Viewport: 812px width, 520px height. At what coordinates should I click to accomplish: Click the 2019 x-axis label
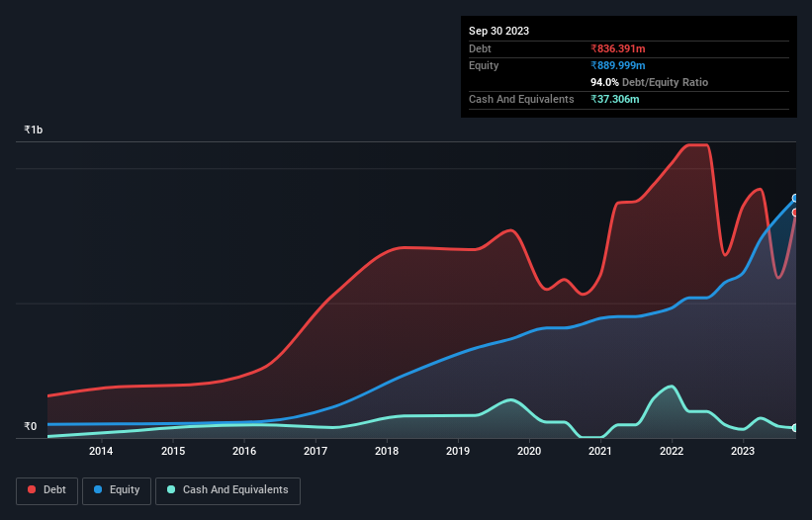[x=458, y=451]
